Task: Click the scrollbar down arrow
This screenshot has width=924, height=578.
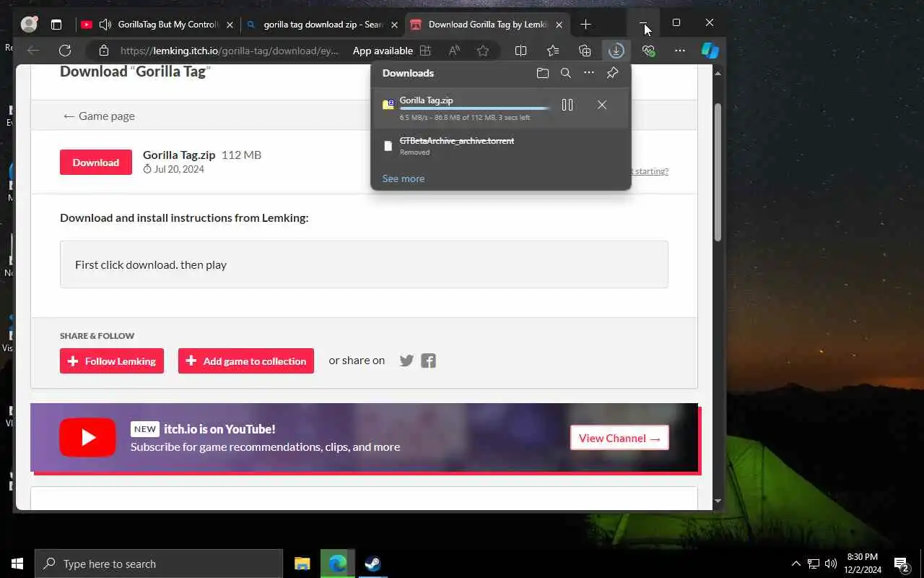Action: tap(718, 501)
